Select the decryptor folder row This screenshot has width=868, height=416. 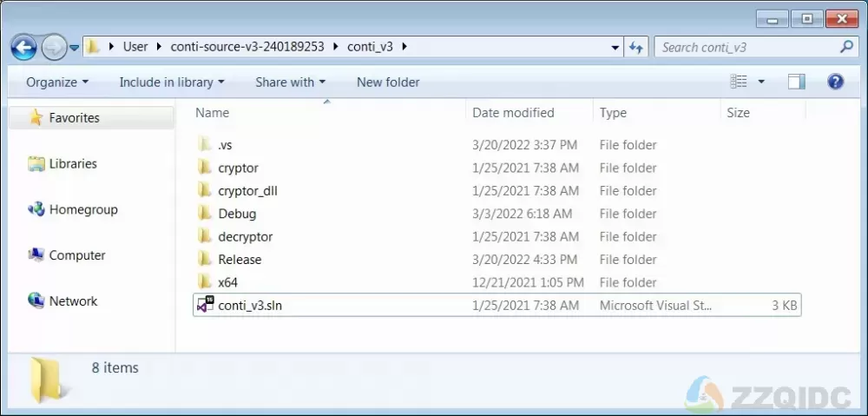pos(496,236)
